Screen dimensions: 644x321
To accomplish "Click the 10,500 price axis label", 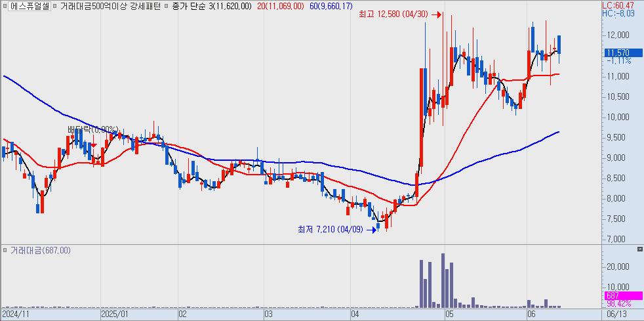I will 617,97.
